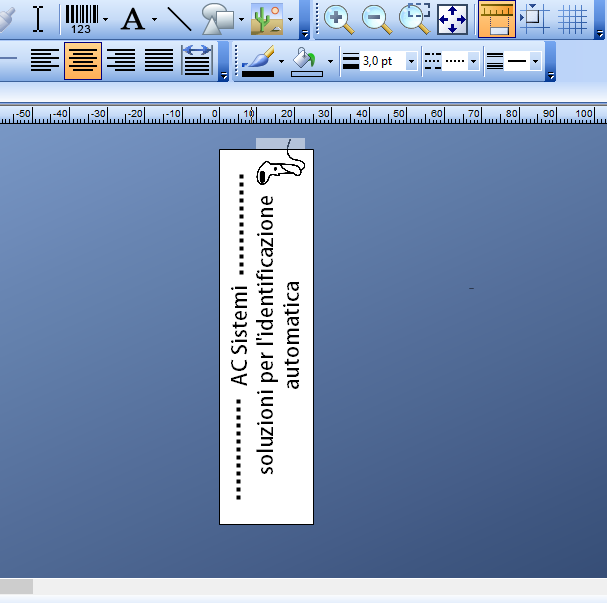Image resolution: width=607 pixels, height=603 pixels.
Task: Select the shapes tool
Action: point(218,19)
